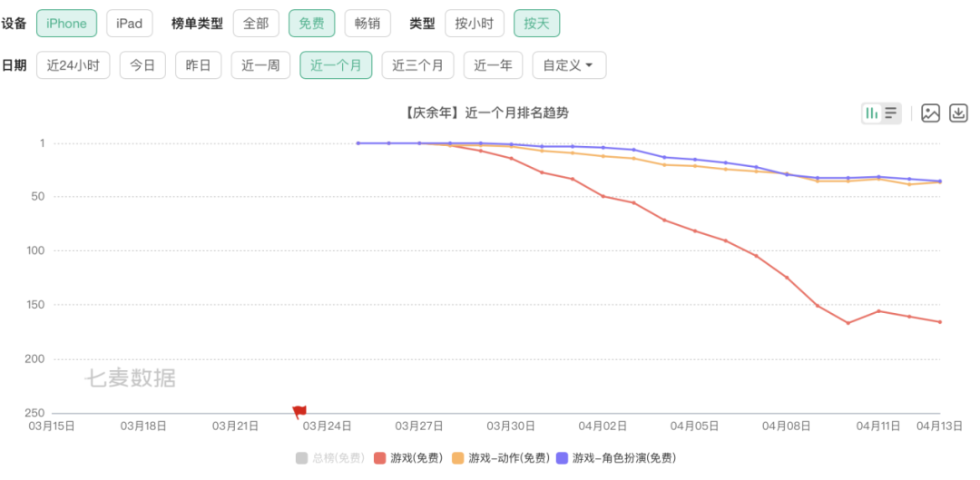
Task: Toggle 游戏-角色扮演(免费) purple legend swatch
Action: [x=563, y=458]
